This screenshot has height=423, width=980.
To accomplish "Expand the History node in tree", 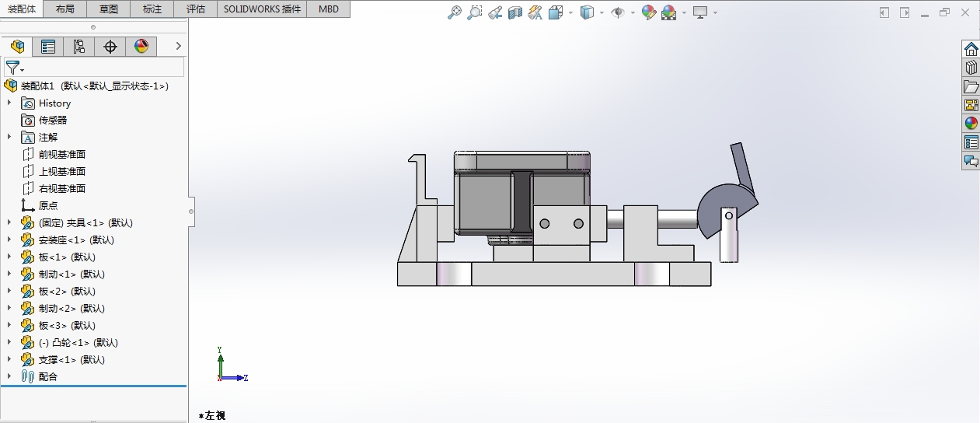I will pyautogui.click(x=9, y=103).
